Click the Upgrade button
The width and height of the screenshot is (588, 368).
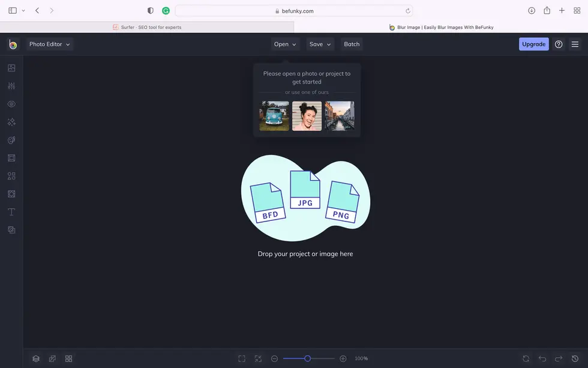click(533, 44)
